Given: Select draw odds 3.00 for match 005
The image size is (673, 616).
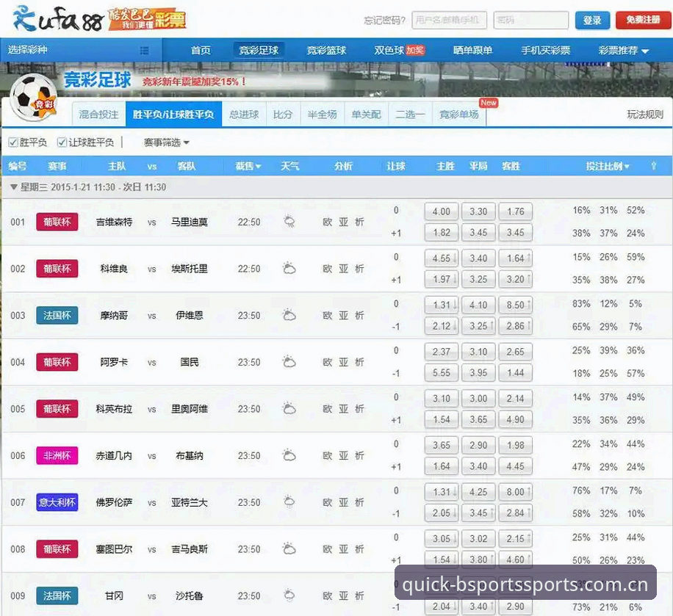Looking at the screenshot, I should 478,399.
